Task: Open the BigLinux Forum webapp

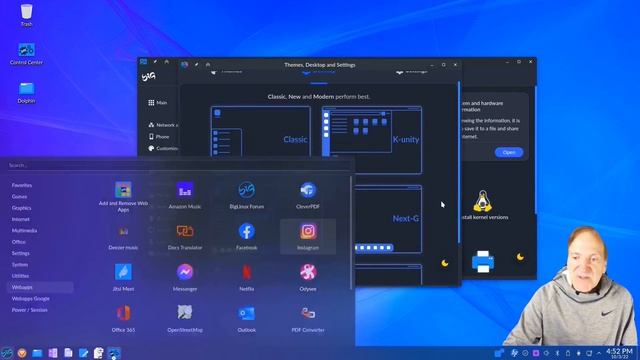Action: click(247, 196)
